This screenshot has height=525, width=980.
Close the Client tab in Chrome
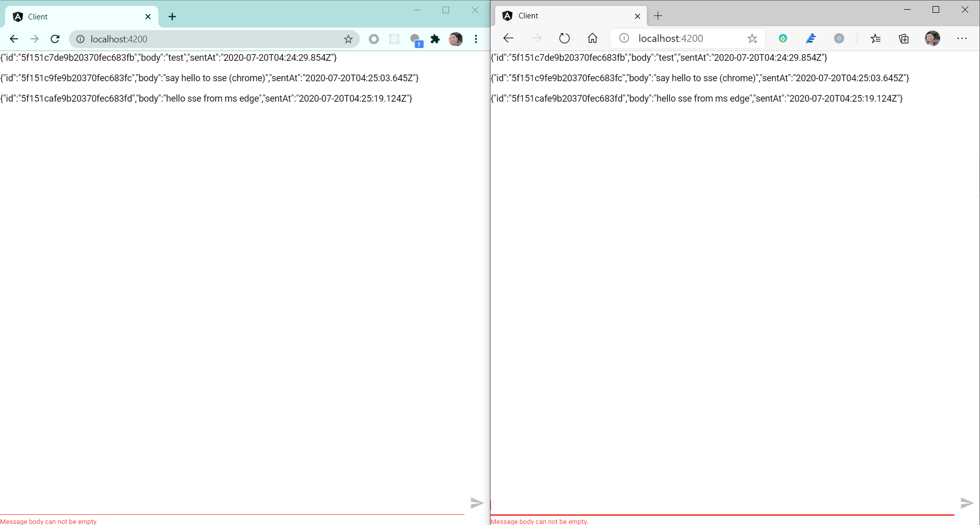click(x=148, y=17)
